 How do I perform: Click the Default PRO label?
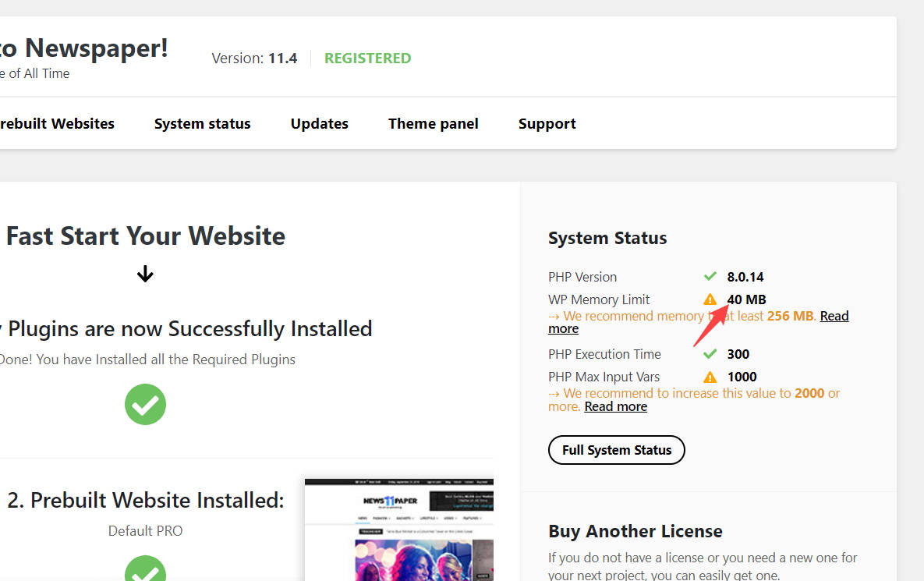(146, 531)
